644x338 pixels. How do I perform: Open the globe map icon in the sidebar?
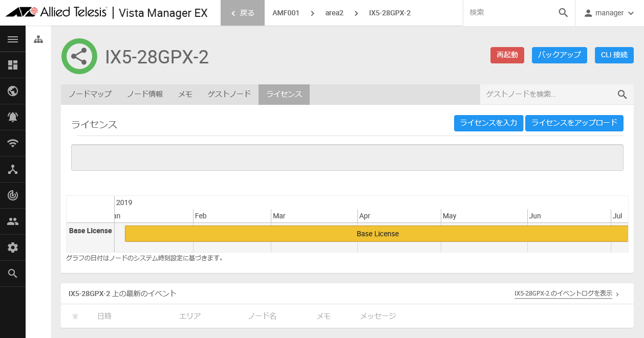(13, 91)
